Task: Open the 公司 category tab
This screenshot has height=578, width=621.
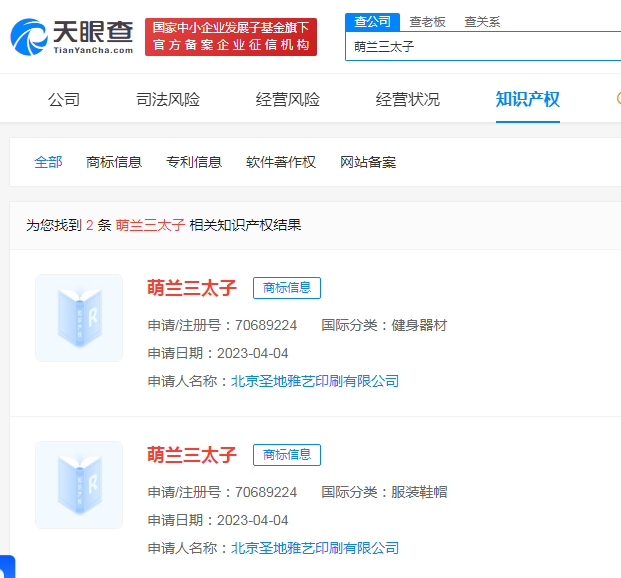Action: [64, 99]
